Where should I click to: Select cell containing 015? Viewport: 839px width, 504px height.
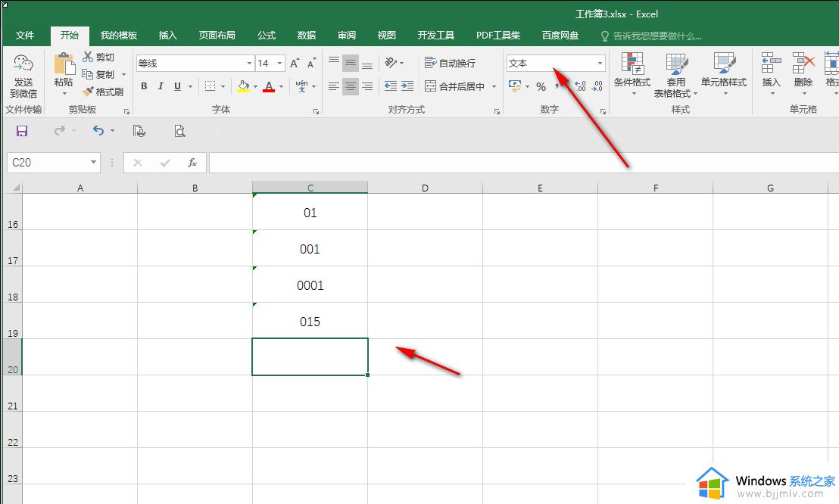point(310,321)
